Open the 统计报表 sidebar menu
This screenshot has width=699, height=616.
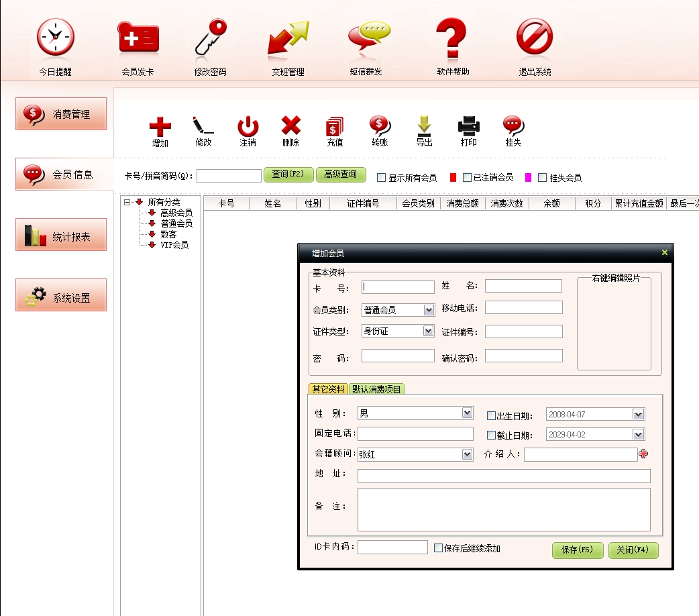[61, 236]
